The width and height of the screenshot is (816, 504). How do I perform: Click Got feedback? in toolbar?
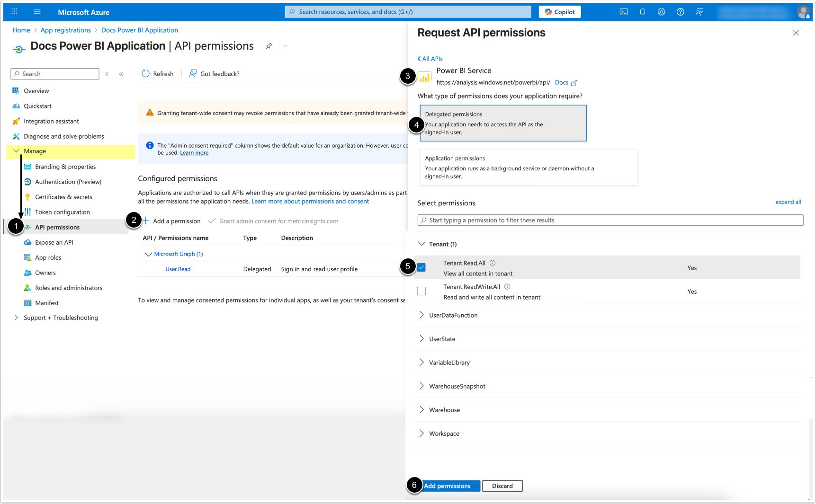point(214,74)
